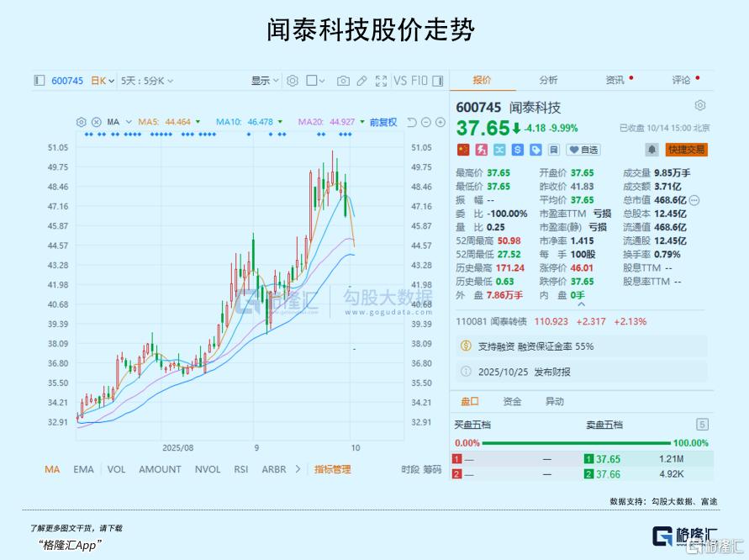
Task: Select the NVOL indicator
Action: (x=208, y=469)
